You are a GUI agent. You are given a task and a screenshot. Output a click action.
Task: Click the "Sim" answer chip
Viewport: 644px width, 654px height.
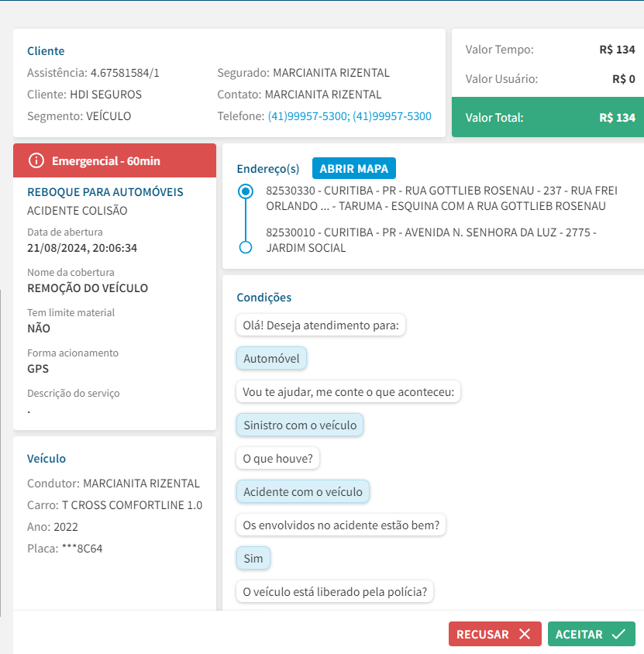253,559
